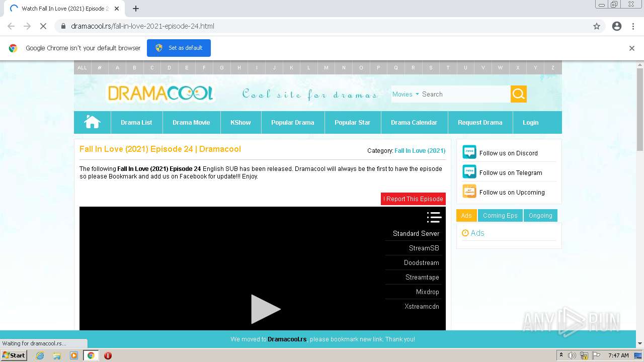Viewport: 644px width, 362px height.
Task: Open the Drama List menu
Action: click(136, 122)
